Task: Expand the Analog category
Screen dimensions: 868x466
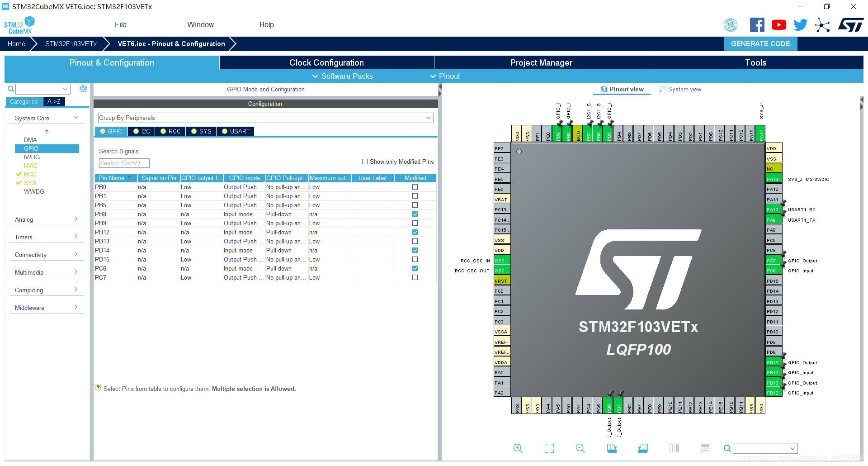Action: point(47,219)
